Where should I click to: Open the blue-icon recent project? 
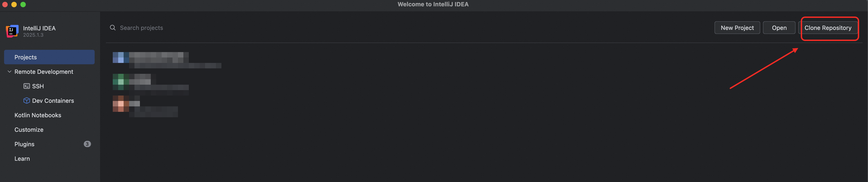tap(167, 60)
